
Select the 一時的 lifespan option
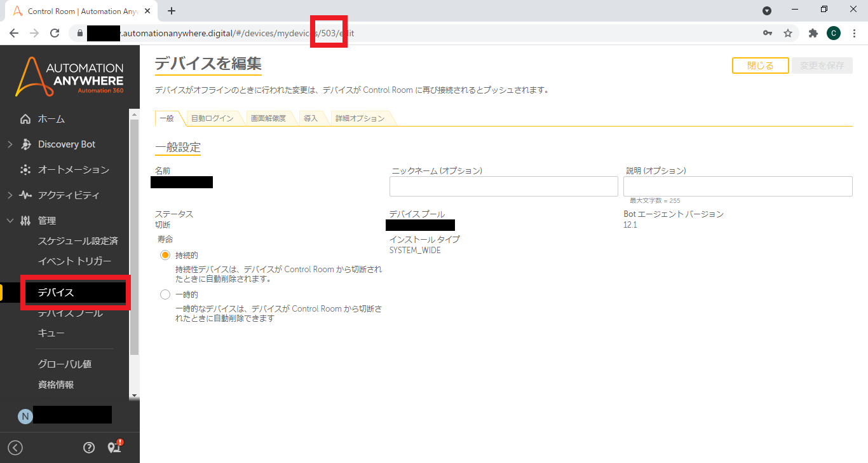165,294
